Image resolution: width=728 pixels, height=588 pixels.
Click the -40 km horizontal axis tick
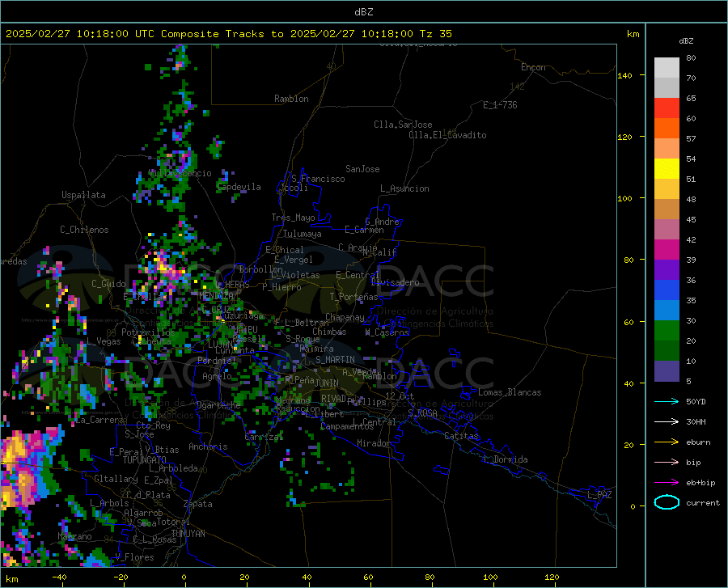tap(59, 577)
